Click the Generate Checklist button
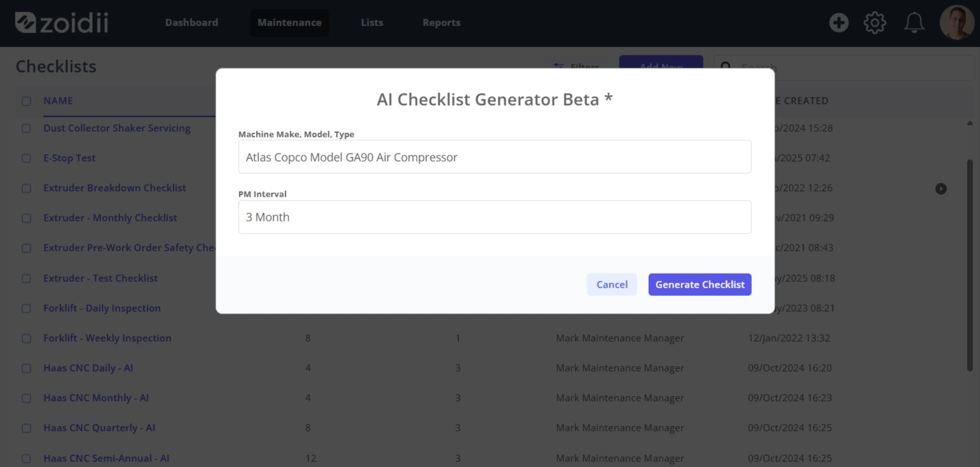 [700, 284]
